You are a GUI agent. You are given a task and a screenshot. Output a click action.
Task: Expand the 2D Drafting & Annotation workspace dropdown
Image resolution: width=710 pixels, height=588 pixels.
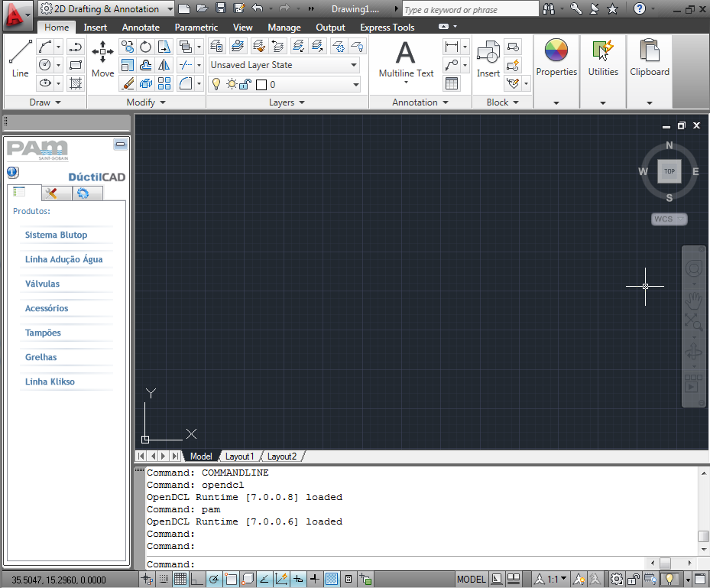coord(106,8)
